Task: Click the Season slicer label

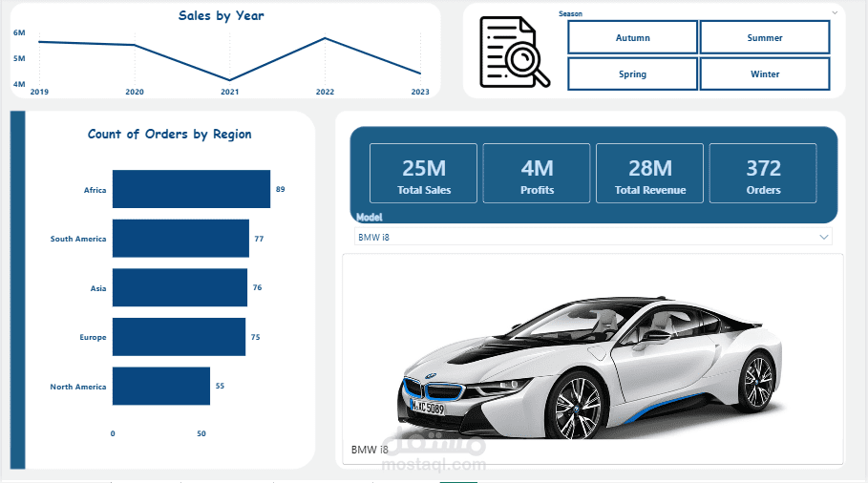Action: (x=570, y=13)
